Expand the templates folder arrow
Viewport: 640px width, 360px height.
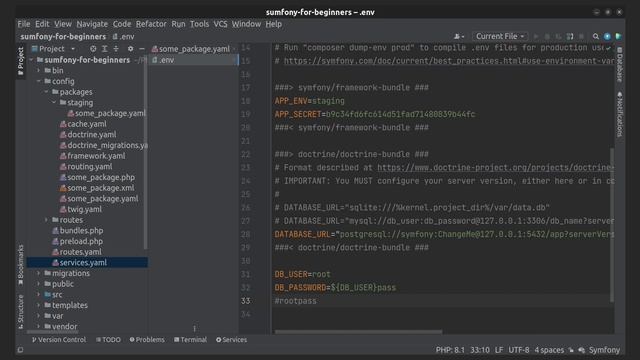39,305
